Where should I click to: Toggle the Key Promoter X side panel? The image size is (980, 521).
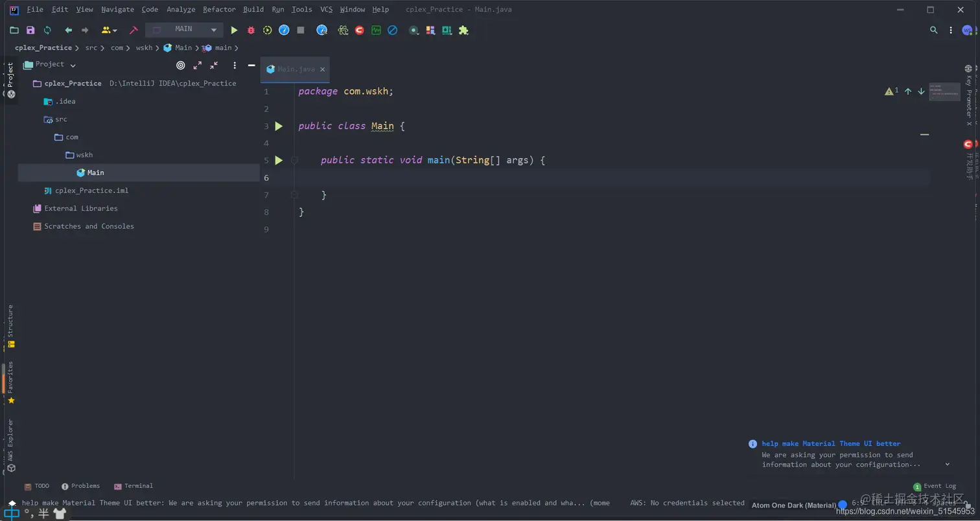[x=968, y=95]
